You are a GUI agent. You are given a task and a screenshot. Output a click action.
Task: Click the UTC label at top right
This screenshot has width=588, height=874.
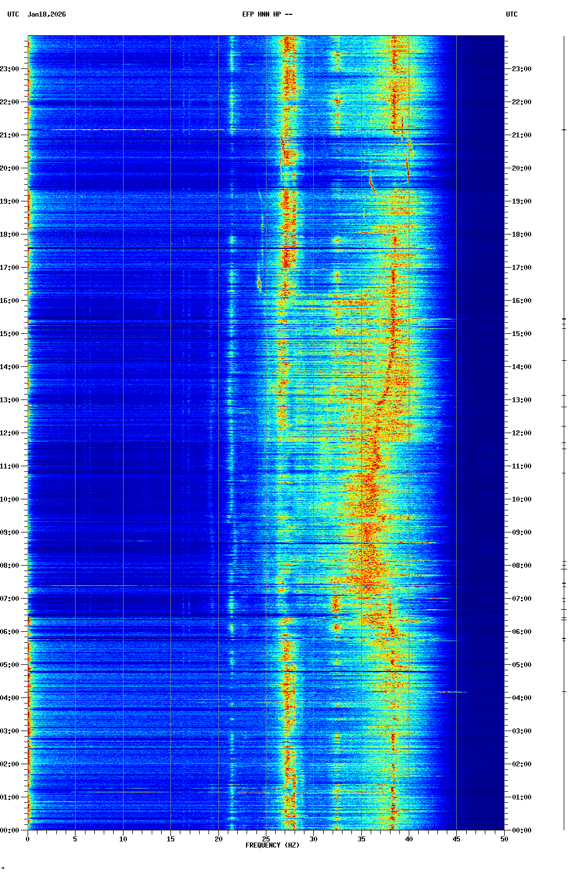(511, 14)
